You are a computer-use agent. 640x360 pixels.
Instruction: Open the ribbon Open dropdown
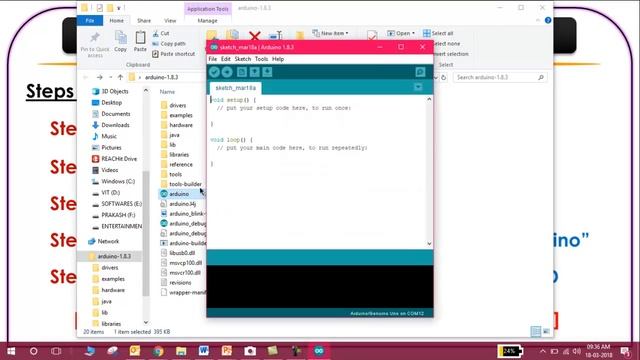401,33
